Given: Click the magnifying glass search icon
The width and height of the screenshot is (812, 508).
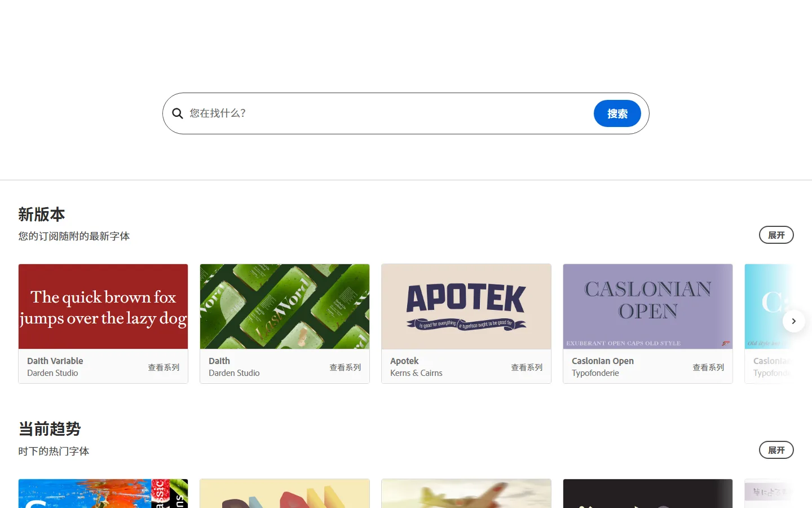Looking at the screenshot, I should click(178, 113).
